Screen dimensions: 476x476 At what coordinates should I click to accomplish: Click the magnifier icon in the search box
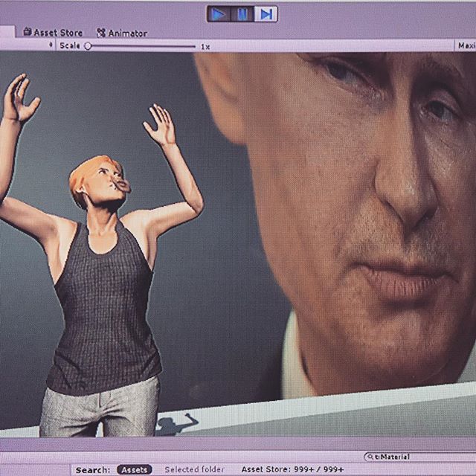pyautogui.click(x=370, y=457)
